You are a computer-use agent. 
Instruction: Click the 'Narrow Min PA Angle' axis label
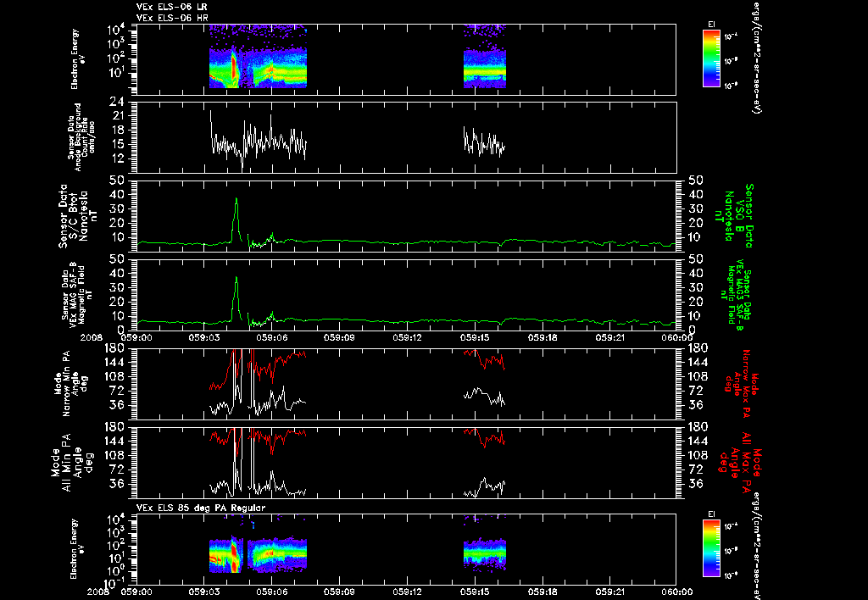click(70, 384)
